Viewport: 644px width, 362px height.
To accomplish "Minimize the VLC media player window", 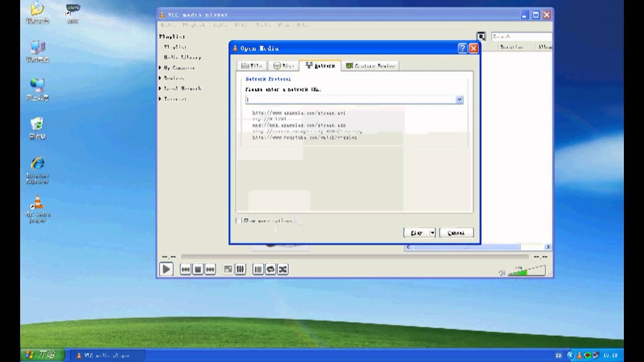I will click(525, 15).
